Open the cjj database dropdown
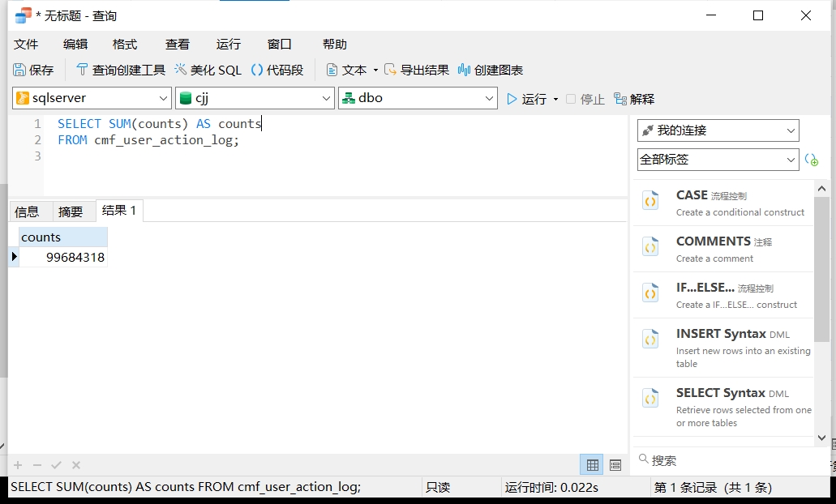Image resolution: width=836 pixels, height=504 pixels. [x=255, y=98]
